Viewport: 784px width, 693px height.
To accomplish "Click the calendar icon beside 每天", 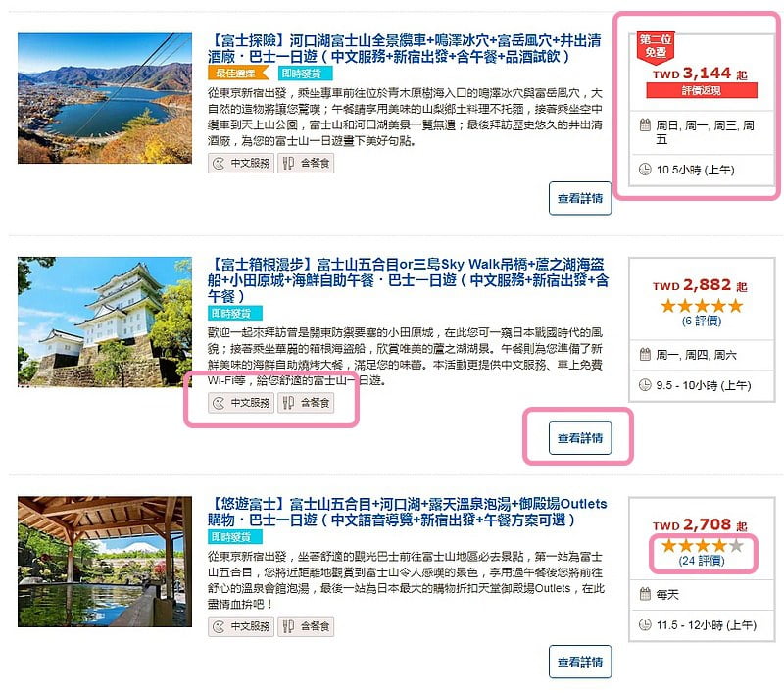I will (645, 594).
